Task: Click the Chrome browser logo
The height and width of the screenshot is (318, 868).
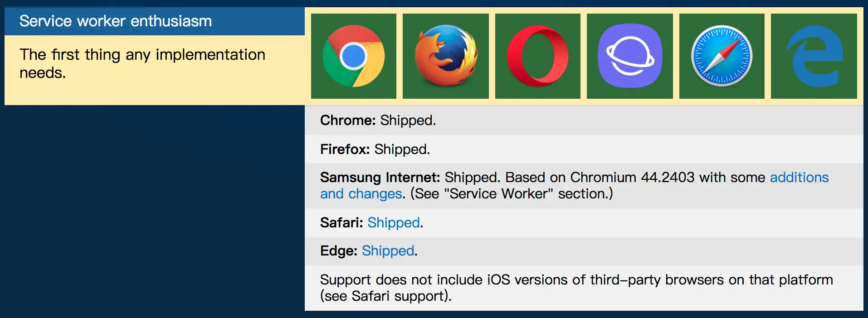Action: pyautogui.click(x=354, y=56)
